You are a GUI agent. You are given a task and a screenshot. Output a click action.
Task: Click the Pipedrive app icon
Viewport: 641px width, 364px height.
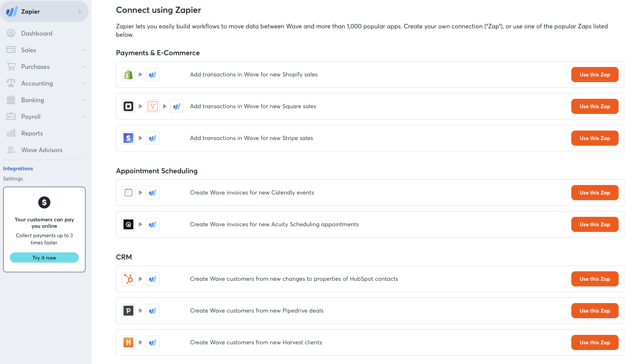pos(128,311)
